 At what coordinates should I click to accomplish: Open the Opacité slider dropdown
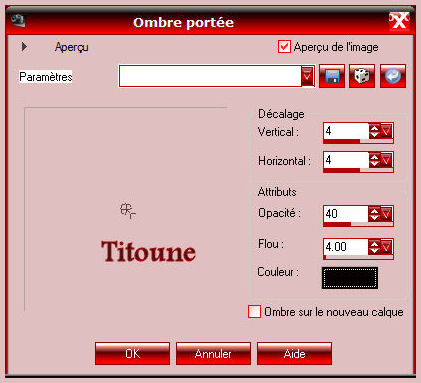(386, 214)
